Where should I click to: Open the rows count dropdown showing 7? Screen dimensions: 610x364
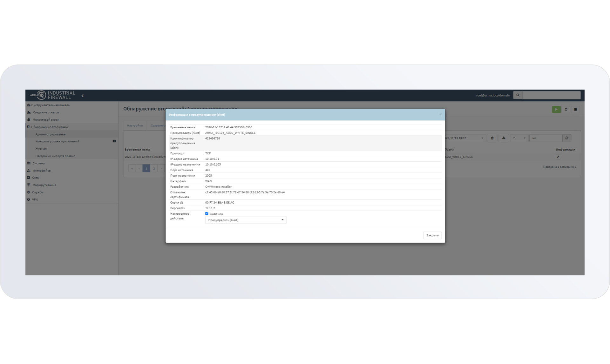coord(519,138)
